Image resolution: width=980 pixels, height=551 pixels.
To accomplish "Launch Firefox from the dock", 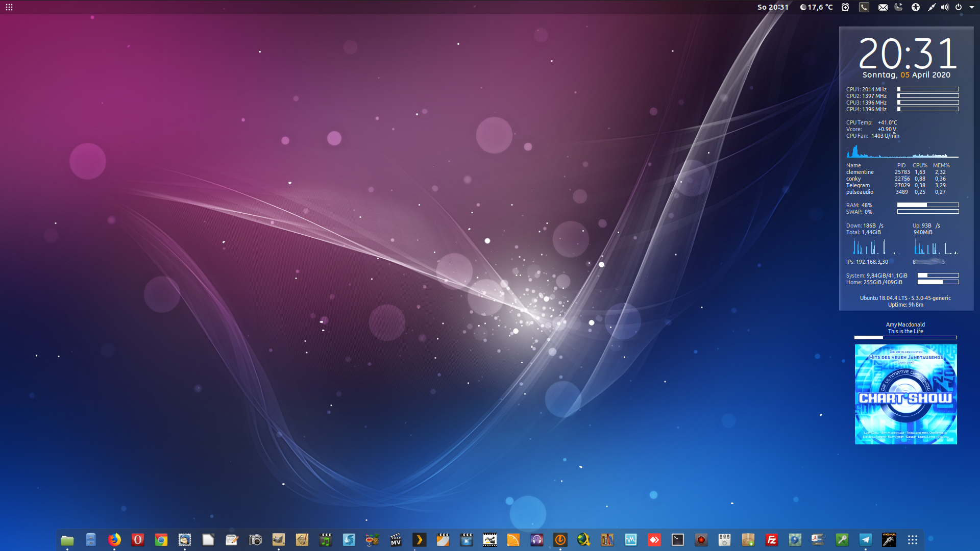I will tap(114, 540).
